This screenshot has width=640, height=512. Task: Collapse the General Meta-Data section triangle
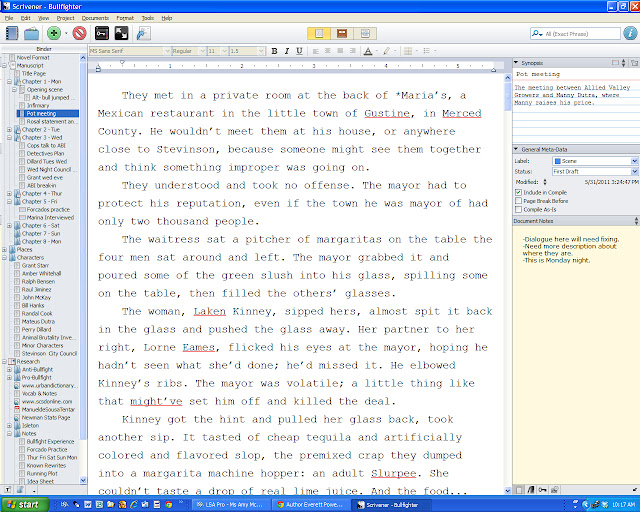[516, 149]
